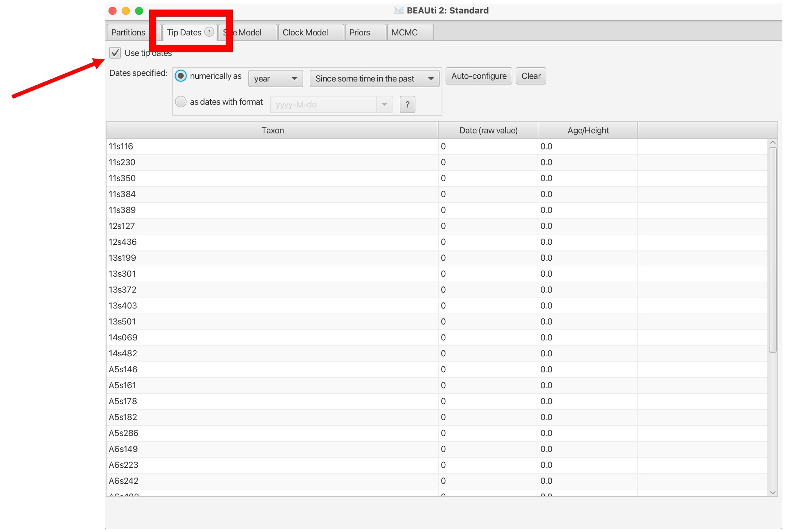Click the help icon on Tip Dates tab
787x532 pixels.
pyautogui.click(x=209, y=32)
